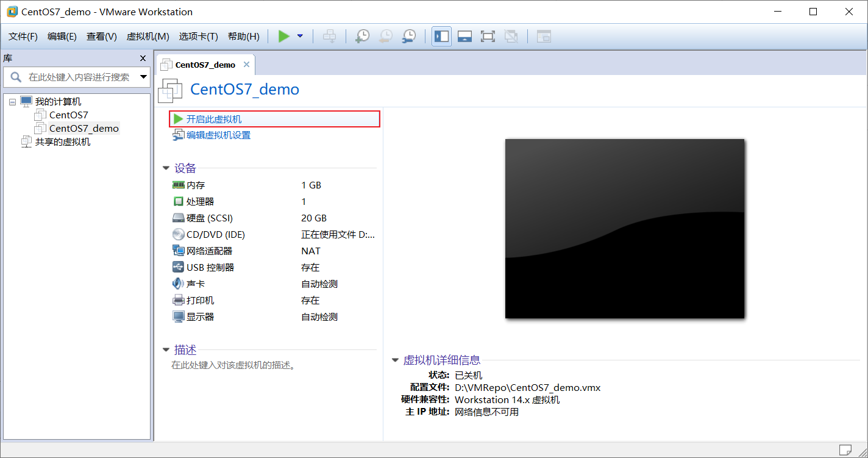Collapse the 描述 section
Viewport: 868px width, 458px height.
tap(166, 350)
